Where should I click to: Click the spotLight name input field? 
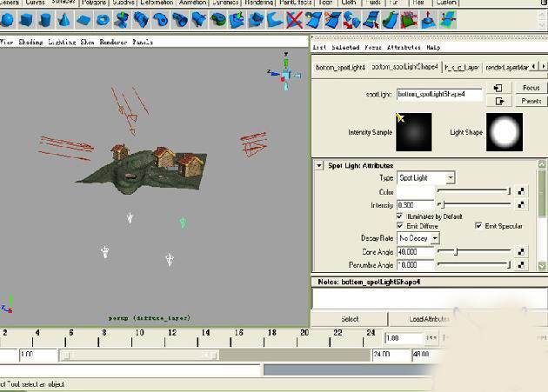tap(439, 94)
